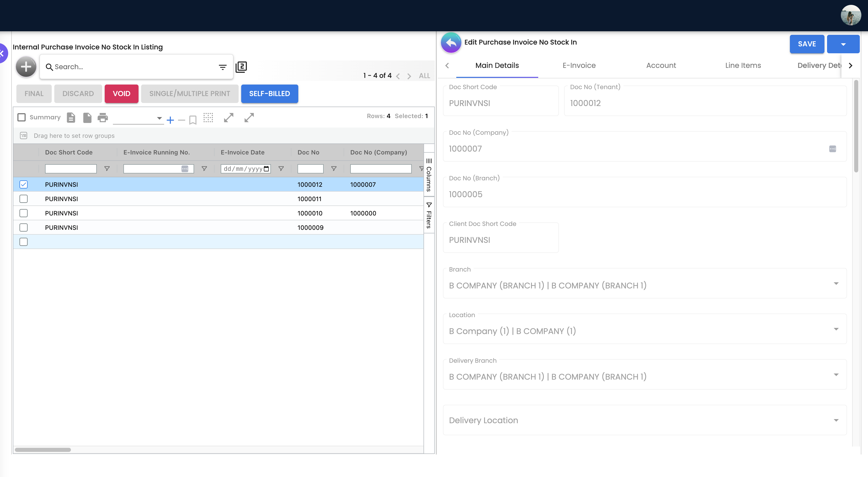Expand the Columns side panel

pos(429,175)
